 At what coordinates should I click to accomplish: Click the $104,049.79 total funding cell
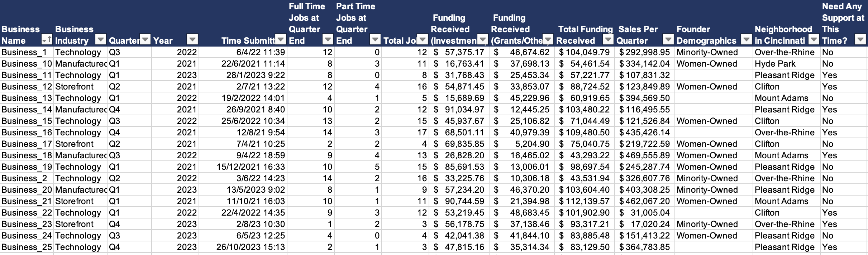tap(585, 52)
